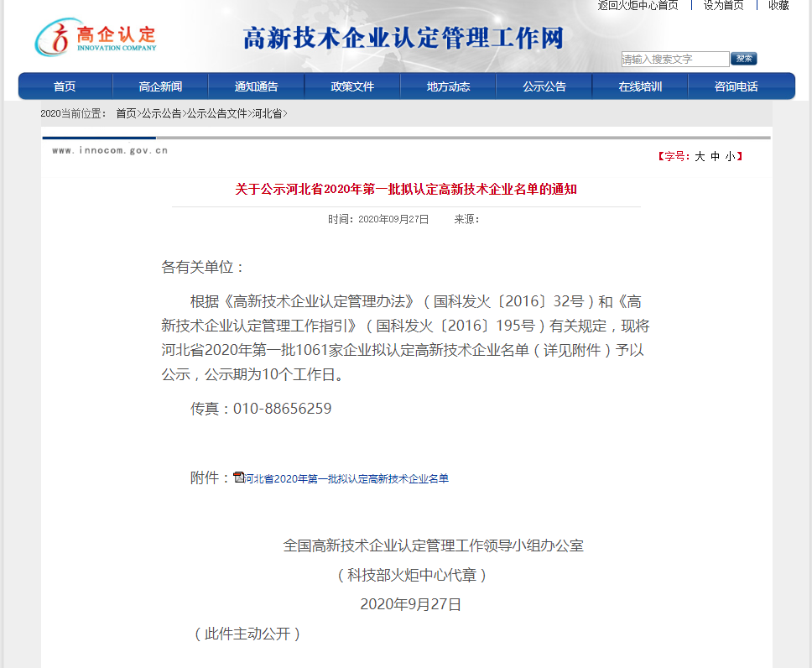
Task: Click the 设为首页 link at top
Action: pos(723,6)
